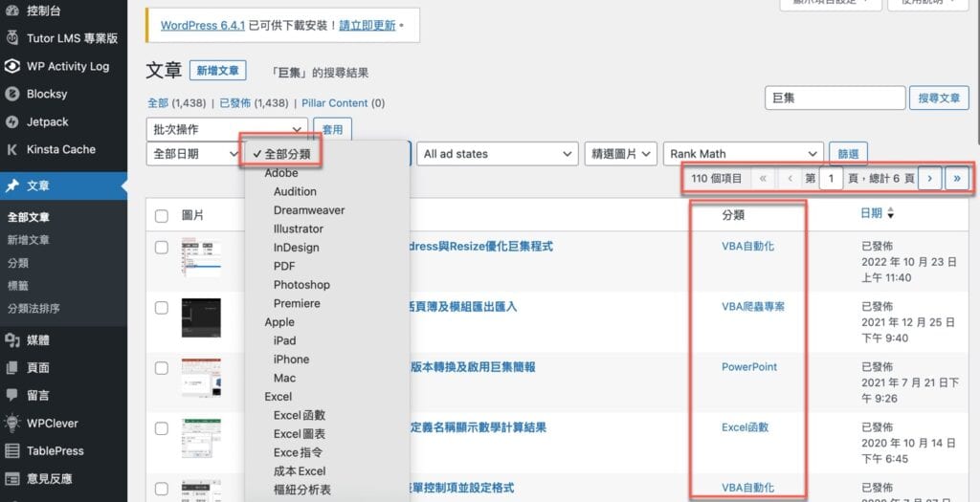This screenshot has height=502, width=980.
Task: Select PDF in the category list
Action: (x=284, y=266)
